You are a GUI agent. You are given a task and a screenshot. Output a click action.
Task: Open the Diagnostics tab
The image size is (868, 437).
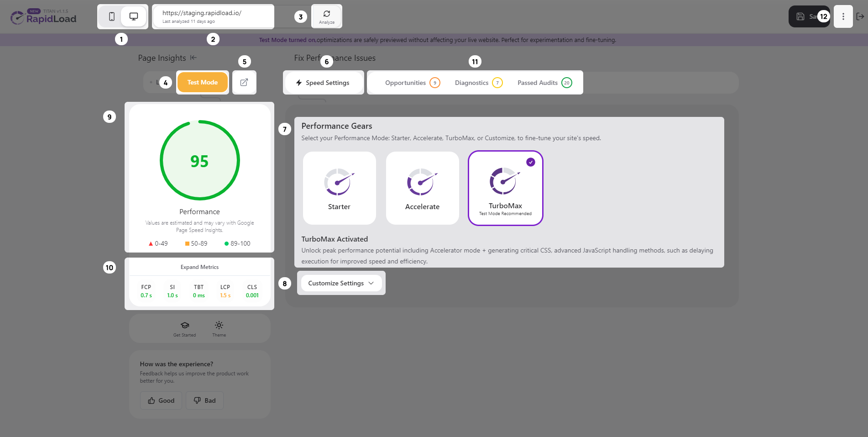click(x=479, y=83)
